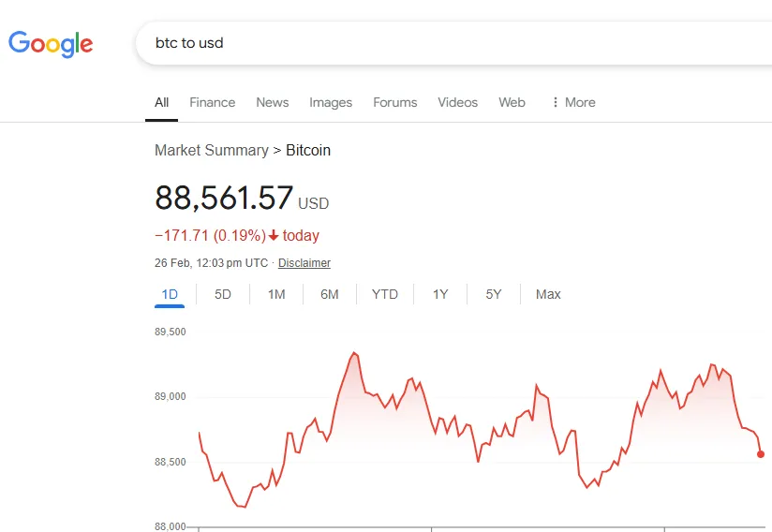Open the Videos tab
Screen dimensions: 772x532
point(458,102)
